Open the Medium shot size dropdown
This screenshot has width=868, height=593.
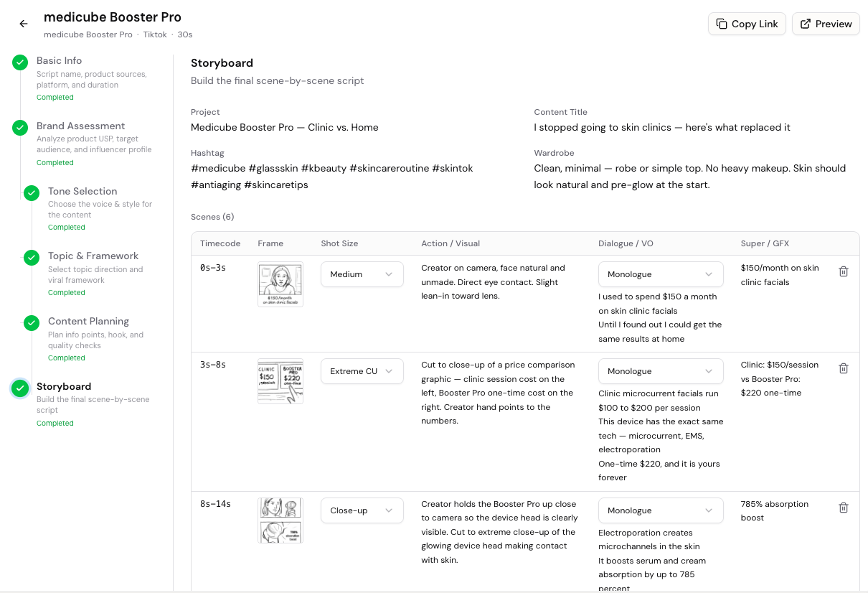point(362,274)
